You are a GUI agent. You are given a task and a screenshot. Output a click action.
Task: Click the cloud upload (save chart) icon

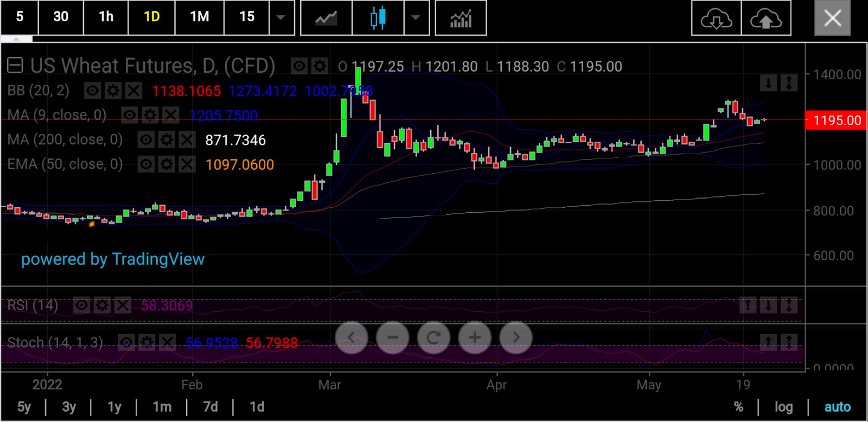766,18
